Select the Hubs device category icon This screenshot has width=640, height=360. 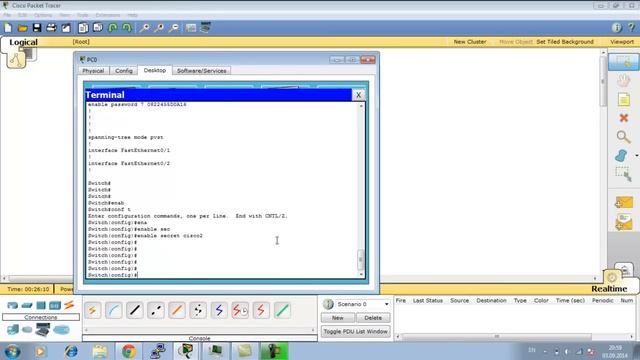coord(41,305)
